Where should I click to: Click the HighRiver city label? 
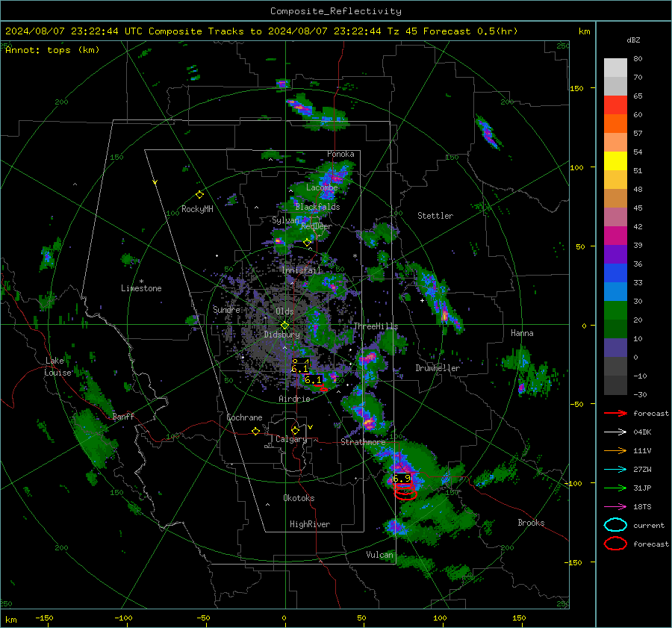(x=310, y=524)
